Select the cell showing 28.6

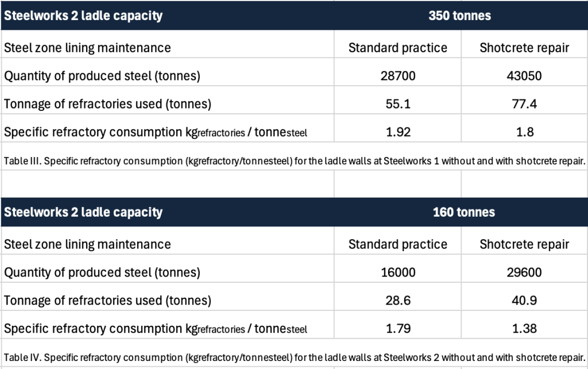coord(397,301)
